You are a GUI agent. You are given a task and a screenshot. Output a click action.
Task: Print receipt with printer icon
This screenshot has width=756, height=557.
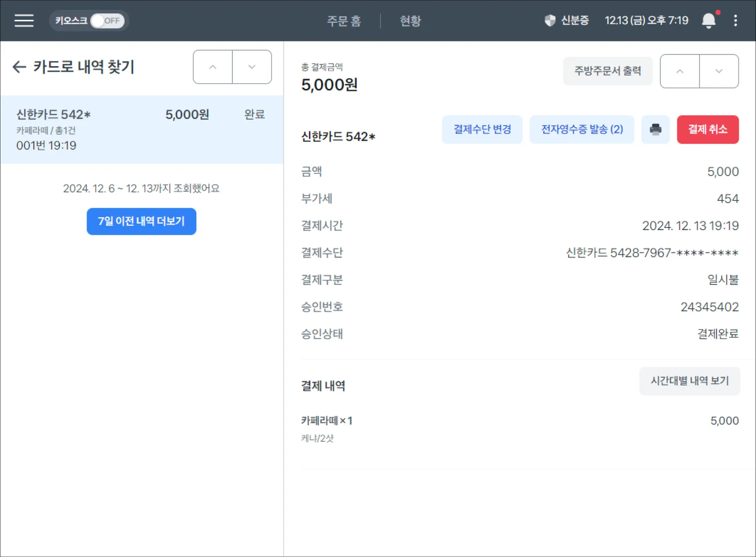tap(655, 129)
